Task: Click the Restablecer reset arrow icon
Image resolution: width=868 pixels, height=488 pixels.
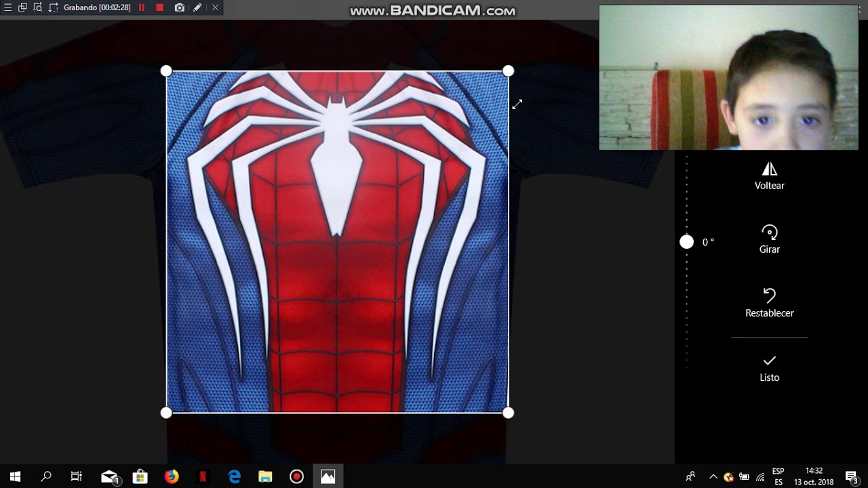Action: point(769,296)
